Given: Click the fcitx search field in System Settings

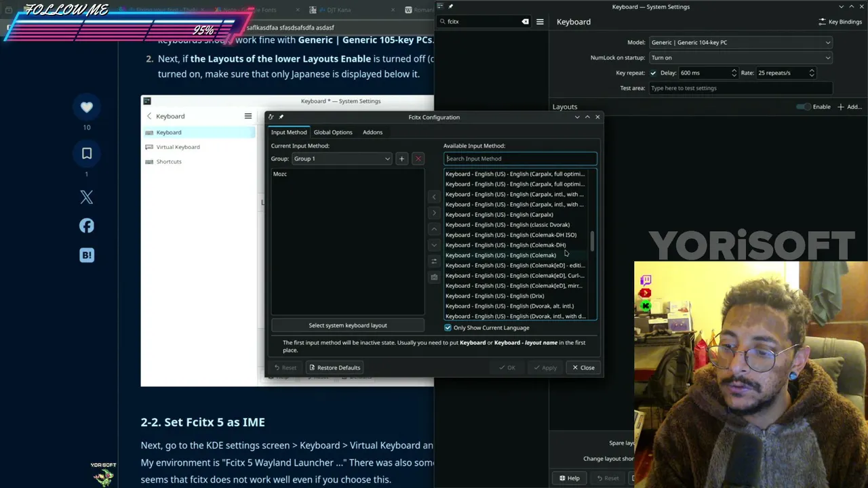Looking at the screenshot, I should [484, 22].
